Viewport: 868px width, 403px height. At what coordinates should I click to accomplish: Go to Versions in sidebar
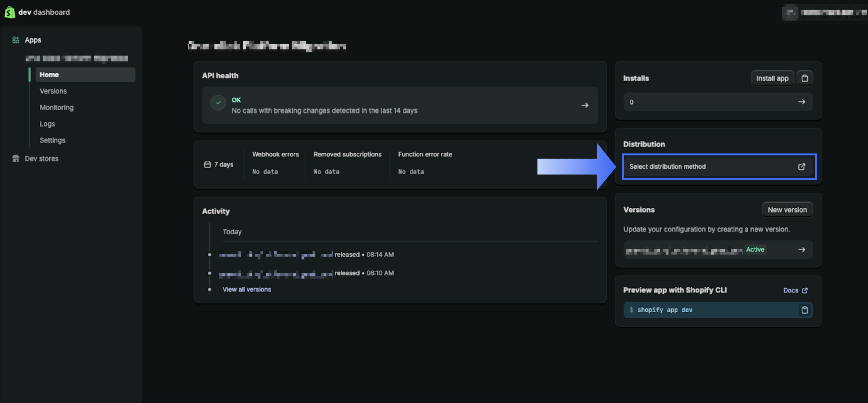[53, 91]
